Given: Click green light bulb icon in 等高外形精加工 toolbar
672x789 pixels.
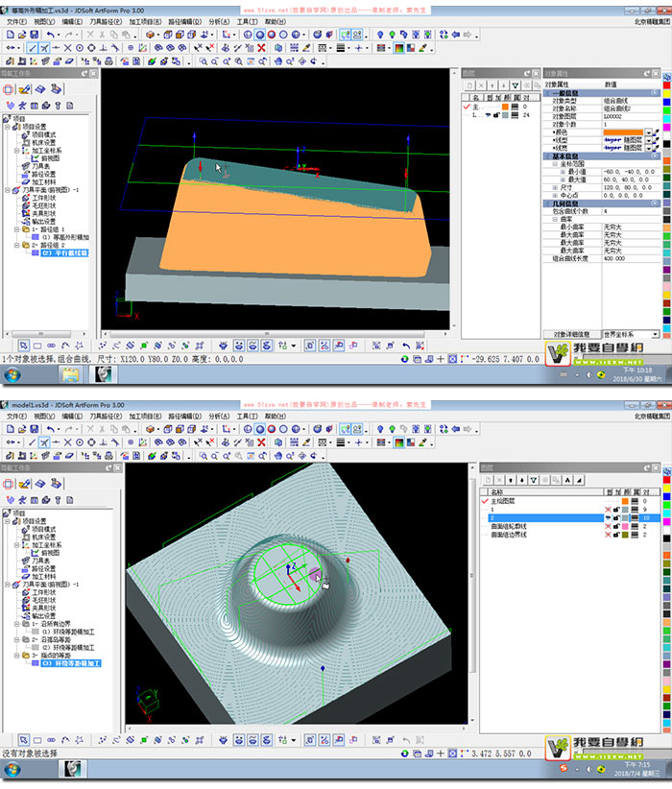Looking at the screenshot, I should click(392, 35).
